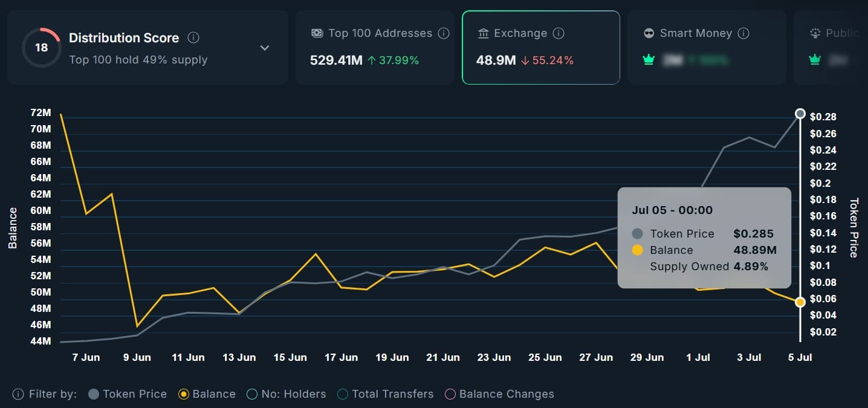Click the Filter by info icon at bottom left
868x408 pixels.
(18, 393)
